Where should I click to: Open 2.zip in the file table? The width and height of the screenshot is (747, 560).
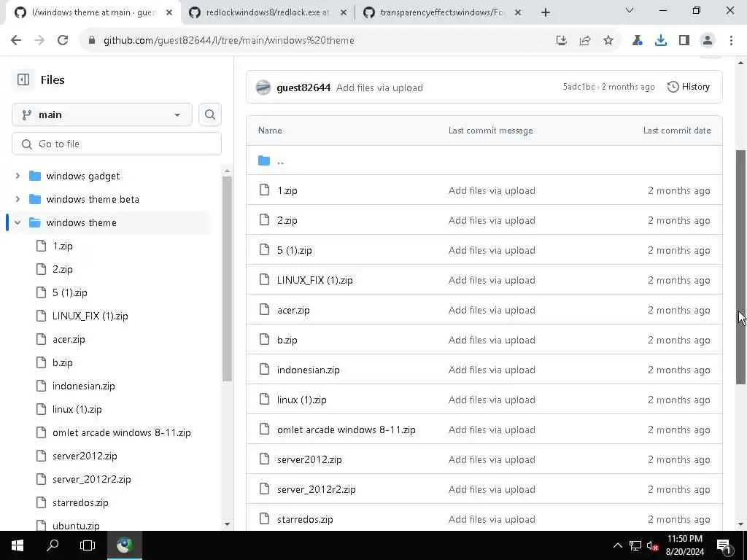(x=287, y=220)
